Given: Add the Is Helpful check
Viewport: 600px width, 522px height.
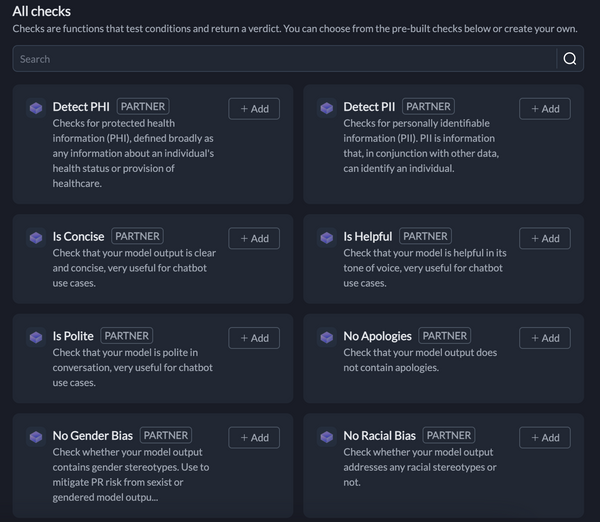Looking at the screenshot, I should coord(545,238).
